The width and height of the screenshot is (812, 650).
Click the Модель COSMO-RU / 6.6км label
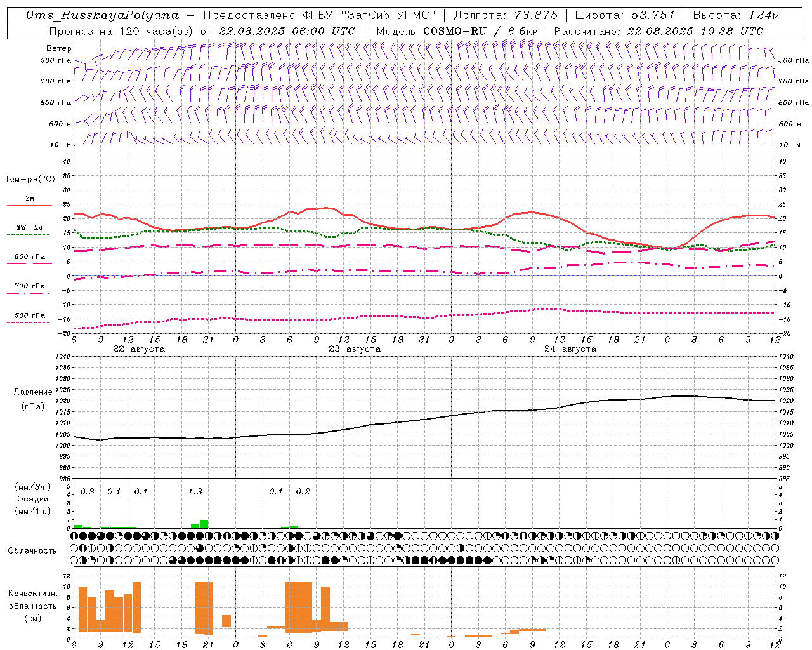point(457,31)
